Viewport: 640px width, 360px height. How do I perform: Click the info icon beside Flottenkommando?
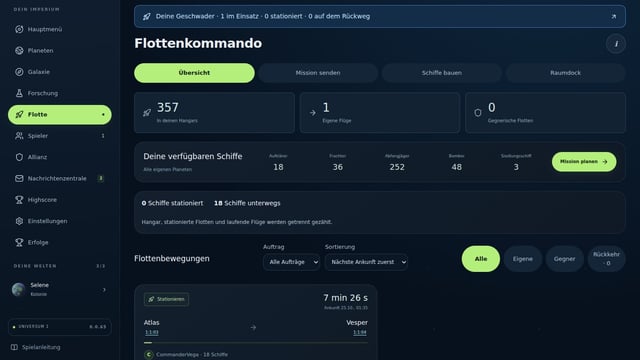click(616, 44)
